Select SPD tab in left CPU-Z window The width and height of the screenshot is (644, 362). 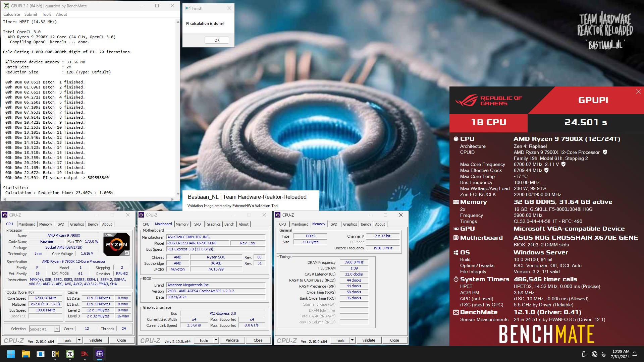tap(61, 224)
